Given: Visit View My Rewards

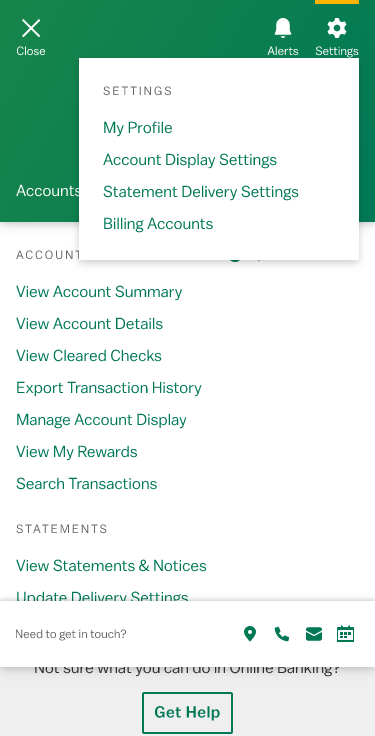Looking at the screenshot, I should click(77, 451).
